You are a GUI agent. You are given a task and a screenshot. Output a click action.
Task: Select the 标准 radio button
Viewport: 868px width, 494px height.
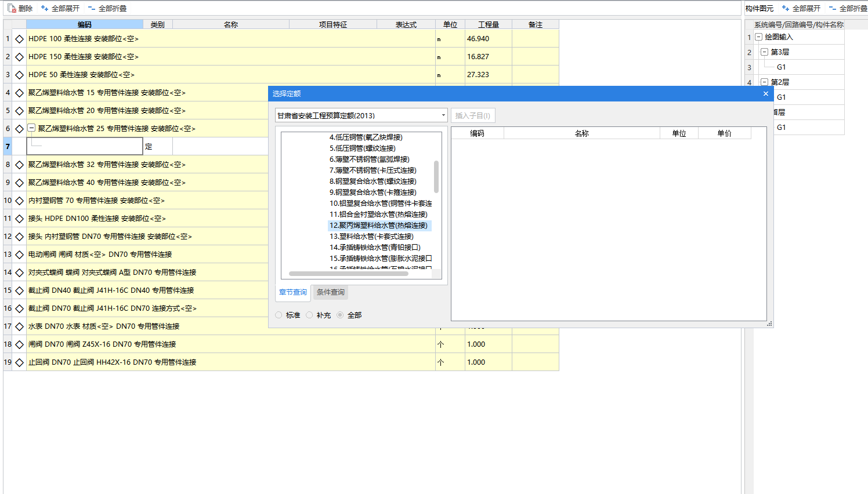tap(279, 315)
